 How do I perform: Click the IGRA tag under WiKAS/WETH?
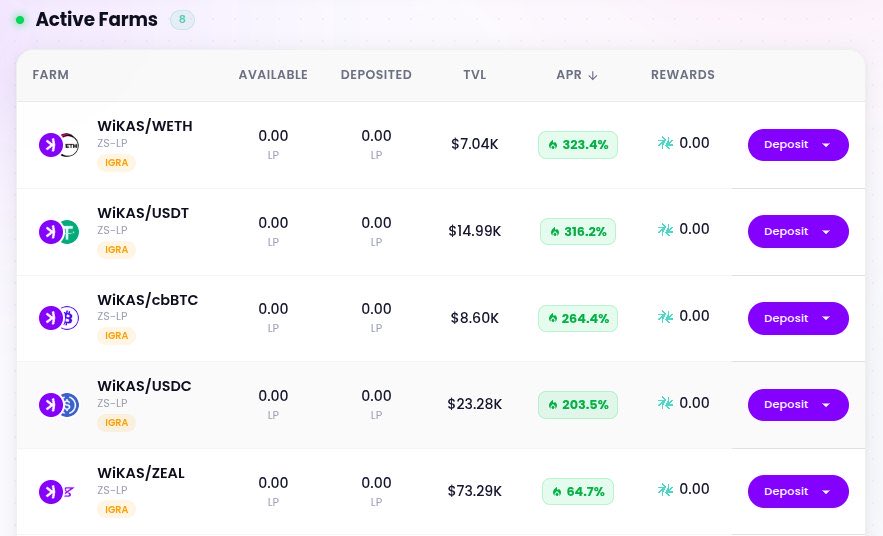click(x=117, y=163)
